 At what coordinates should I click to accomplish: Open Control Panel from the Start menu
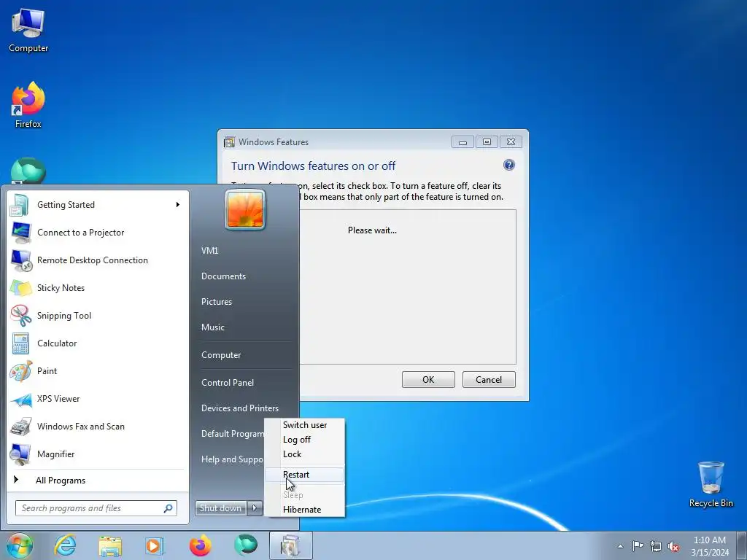(x=228, y=383)
